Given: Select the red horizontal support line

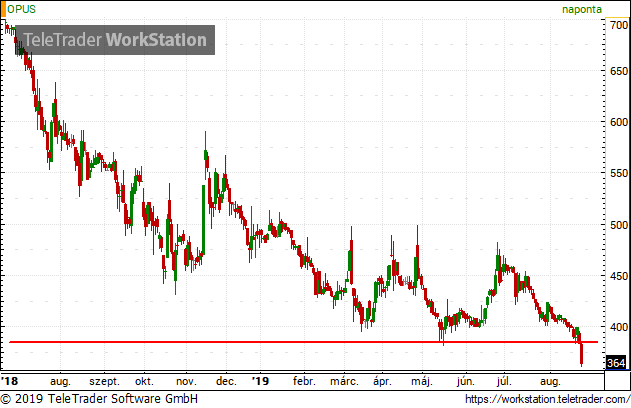Looking at the screenshot, I should click(303, 342).
